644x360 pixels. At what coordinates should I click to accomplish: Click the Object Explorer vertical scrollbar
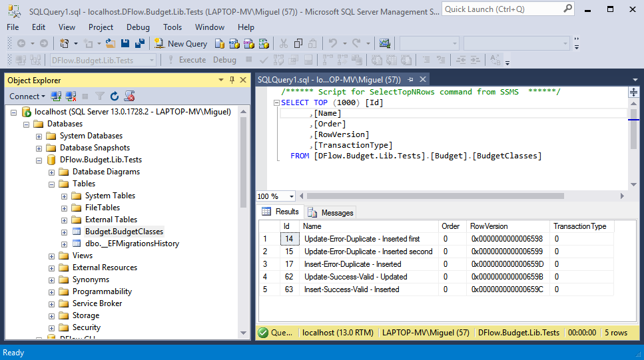coord(243,162)
